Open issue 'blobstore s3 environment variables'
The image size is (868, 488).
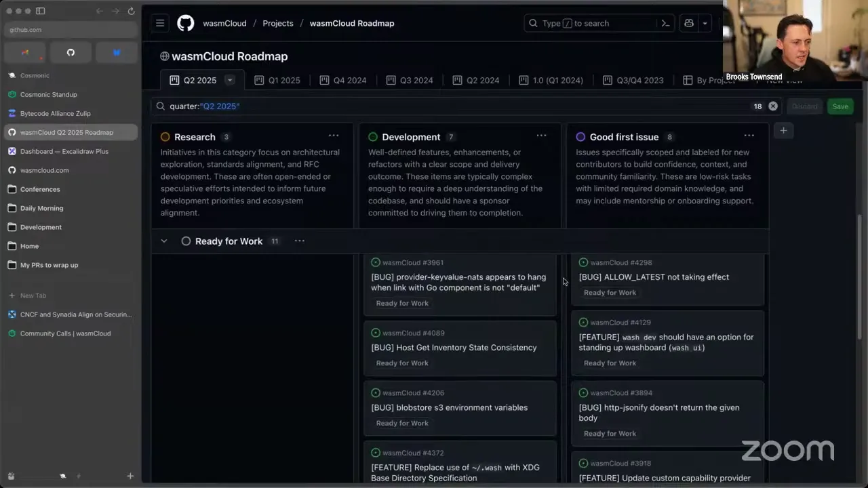point(449,407)
